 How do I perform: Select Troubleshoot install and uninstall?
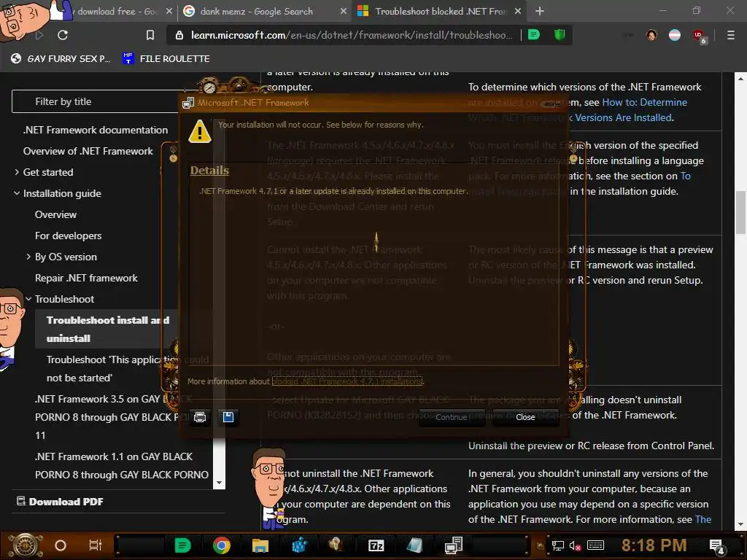point(108,329)
